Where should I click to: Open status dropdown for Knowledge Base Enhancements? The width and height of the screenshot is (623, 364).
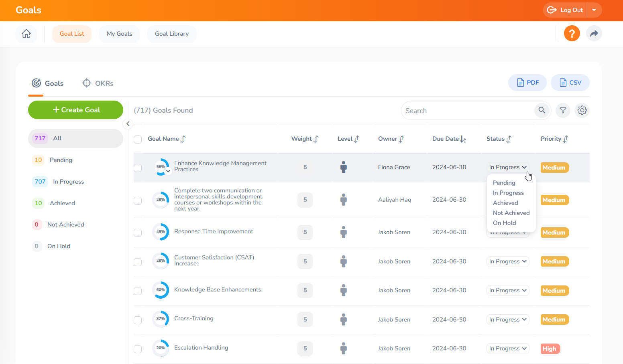508,290
